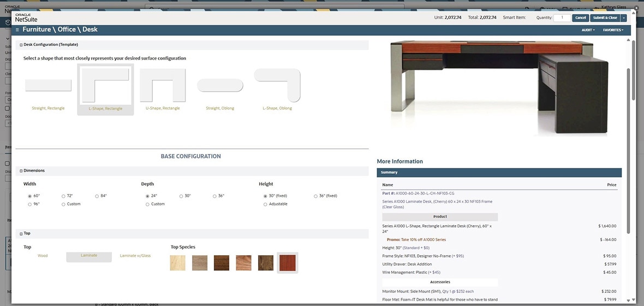Open the hamburger menu beside Furniture
This screenshot has height=306, width=644.
coord(17,30)
